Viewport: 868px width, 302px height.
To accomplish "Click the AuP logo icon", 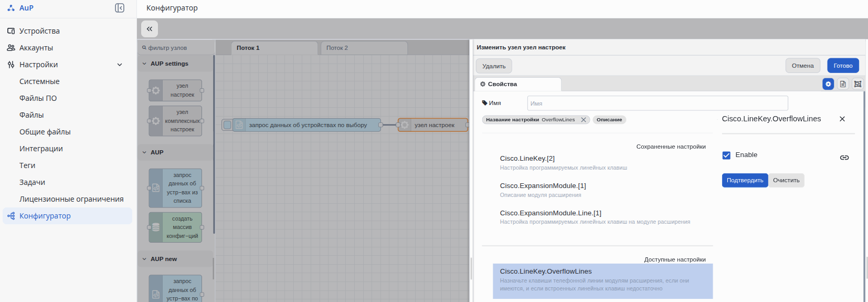I will point(11,8).
